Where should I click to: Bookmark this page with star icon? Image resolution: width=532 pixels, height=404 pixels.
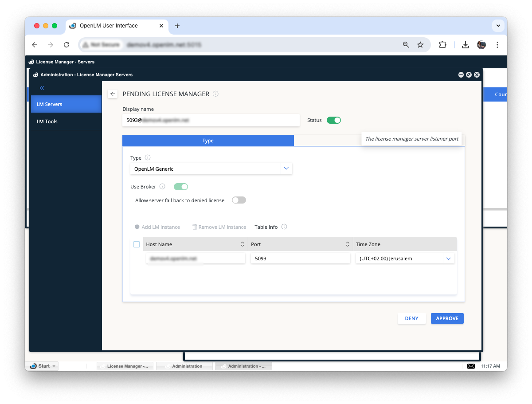click(420, 45)
